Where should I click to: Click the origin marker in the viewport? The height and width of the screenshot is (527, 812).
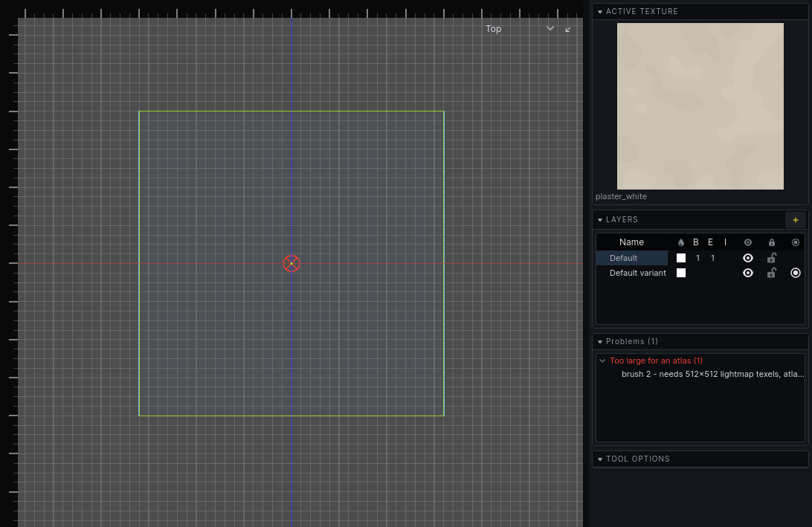(291, 263)
